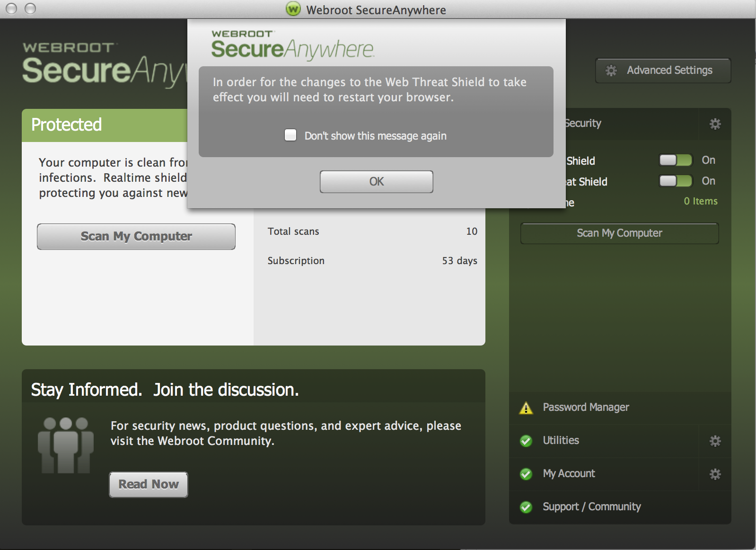Open Advanced Settings

click(x=663, y=71)
